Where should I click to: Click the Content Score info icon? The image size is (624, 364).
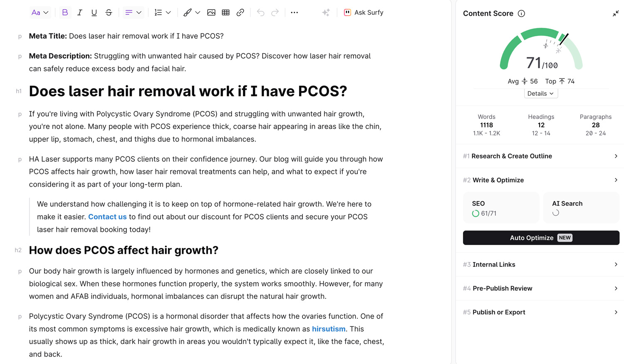click(521, 14)
